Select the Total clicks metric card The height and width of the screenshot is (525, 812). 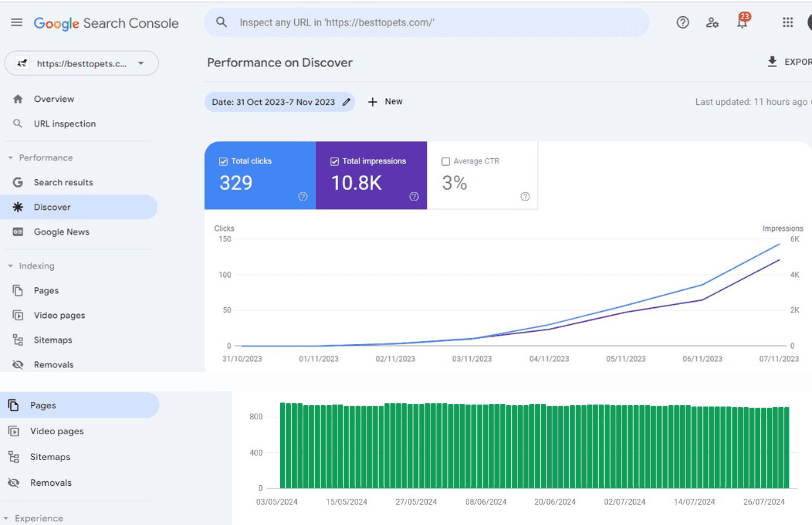260,176
